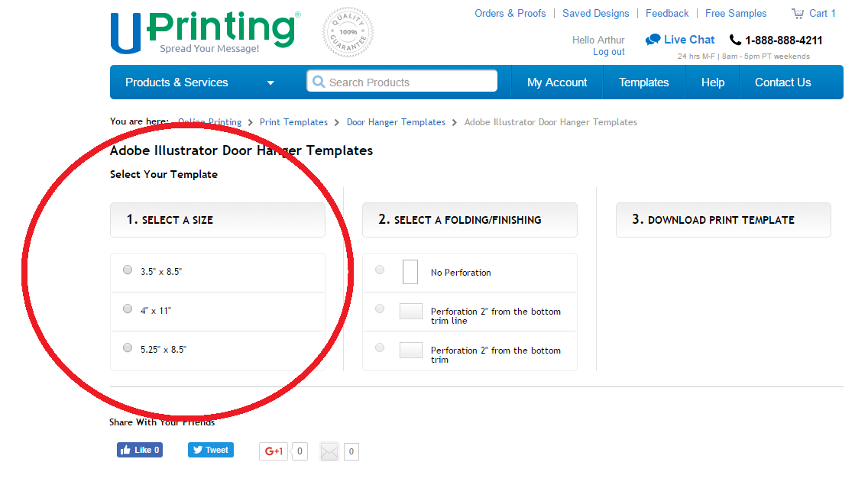868x501 pixels.
Task: Click the No Perforation thumbnail icon
Action: click(x=410, y=272)
